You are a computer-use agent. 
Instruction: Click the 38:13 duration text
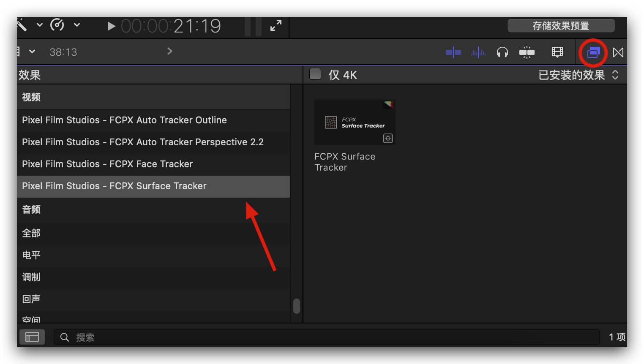(63, 52)
